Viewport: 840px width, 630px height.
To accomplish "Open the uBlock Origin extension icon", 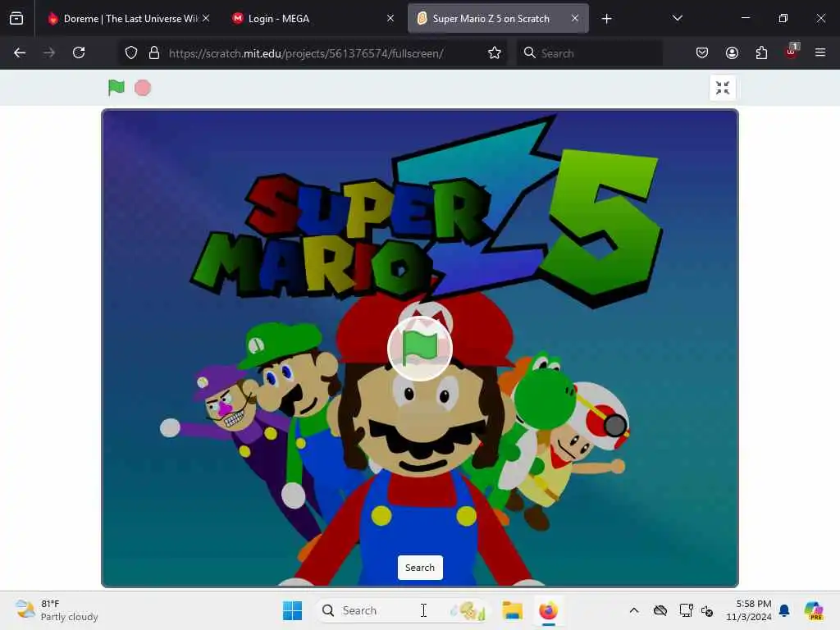I will pos(792,52).
